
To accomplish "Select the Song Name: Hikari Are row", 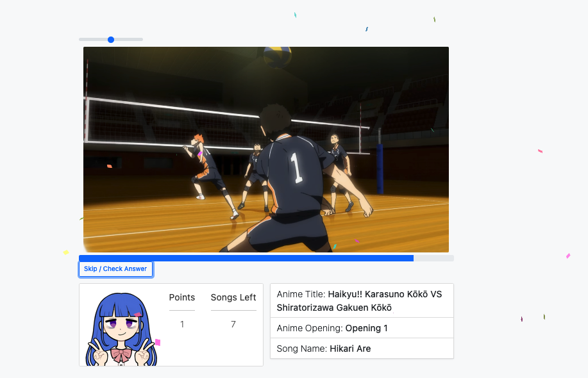I will (x=362, y=349).
